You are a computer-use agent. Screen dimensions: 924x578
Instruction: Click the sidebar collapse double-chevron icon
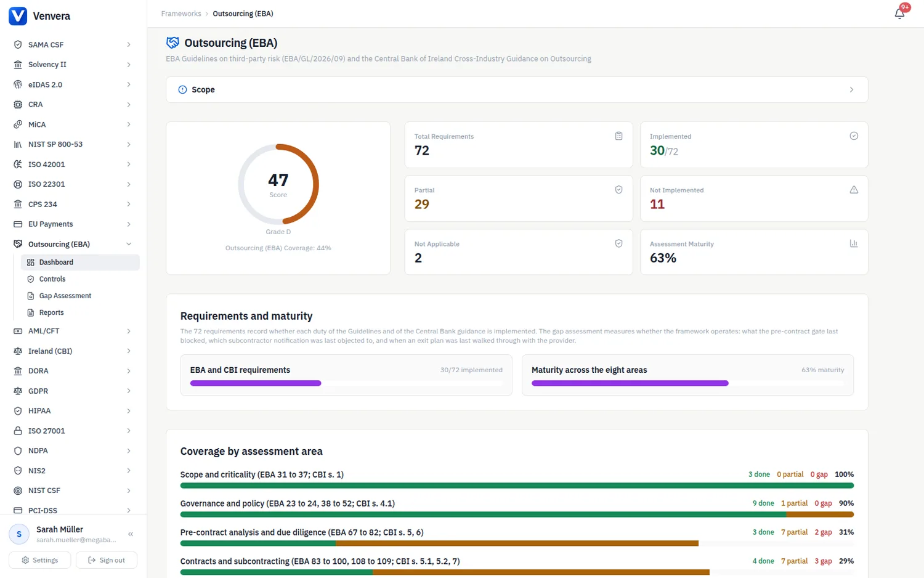pyautogui.click(x=131, y=534)
